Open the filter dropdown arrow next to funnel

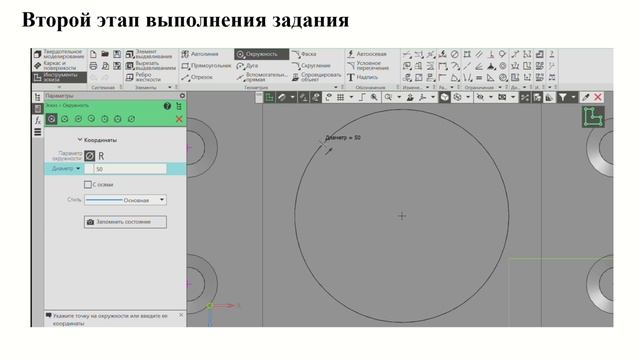tap(573, 97)
